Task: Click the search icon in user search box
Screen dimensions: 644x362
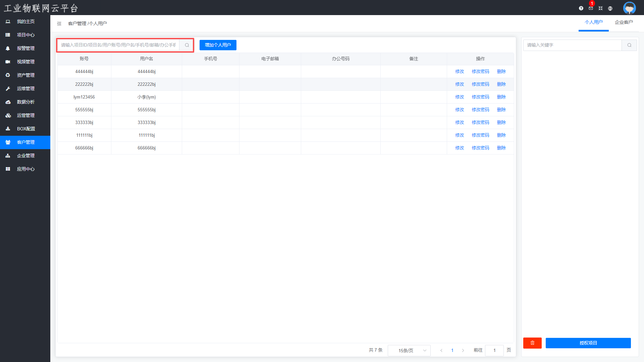Action: pos(187,45)
